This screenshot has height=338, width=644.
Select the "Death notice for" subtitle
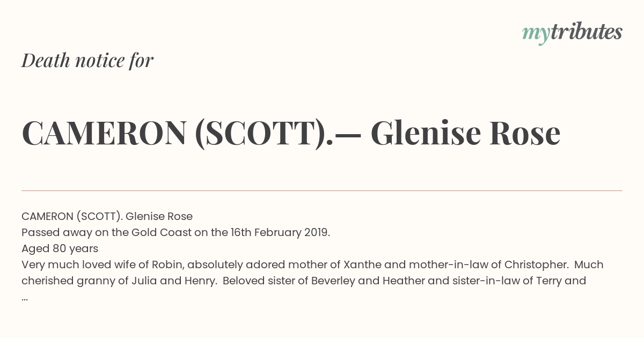(87, 61)
